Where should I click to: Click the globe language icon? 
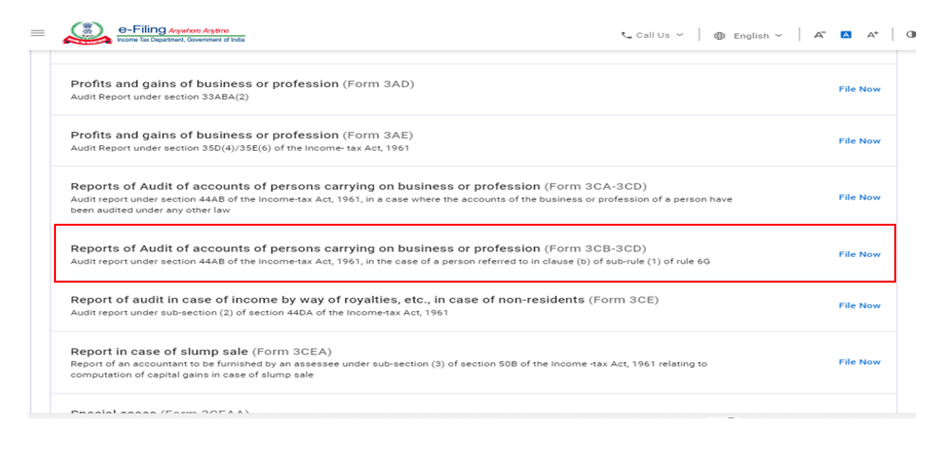click(719, 36)
